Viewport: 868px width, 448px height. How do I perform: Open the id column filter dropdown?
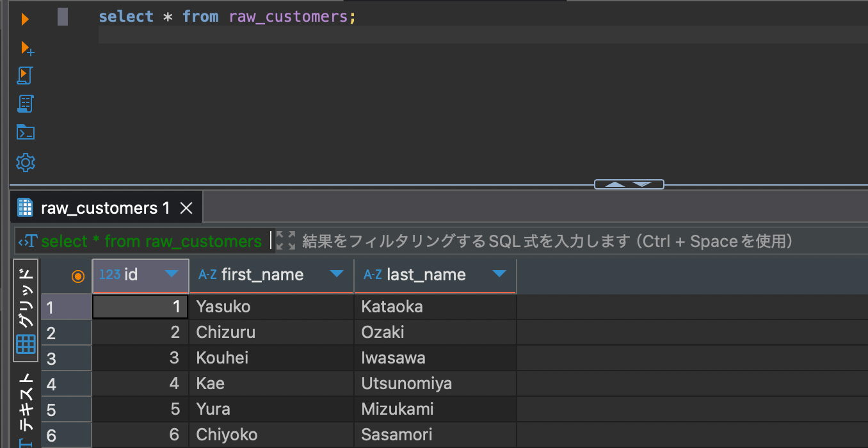pos(172,275)
